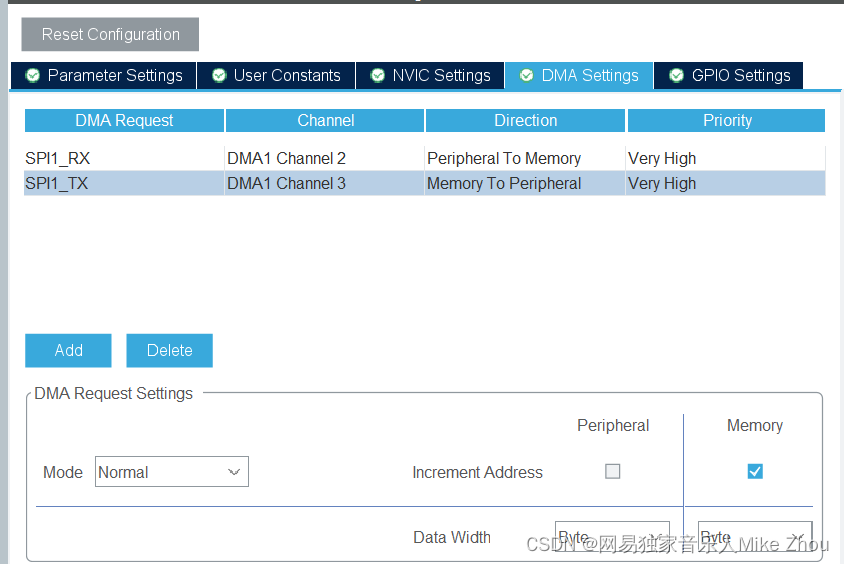The width and height of the screenshot is (844, 564).
Task: Click the Priority column header
Action: pyautogui.click(x=727, y=121)
